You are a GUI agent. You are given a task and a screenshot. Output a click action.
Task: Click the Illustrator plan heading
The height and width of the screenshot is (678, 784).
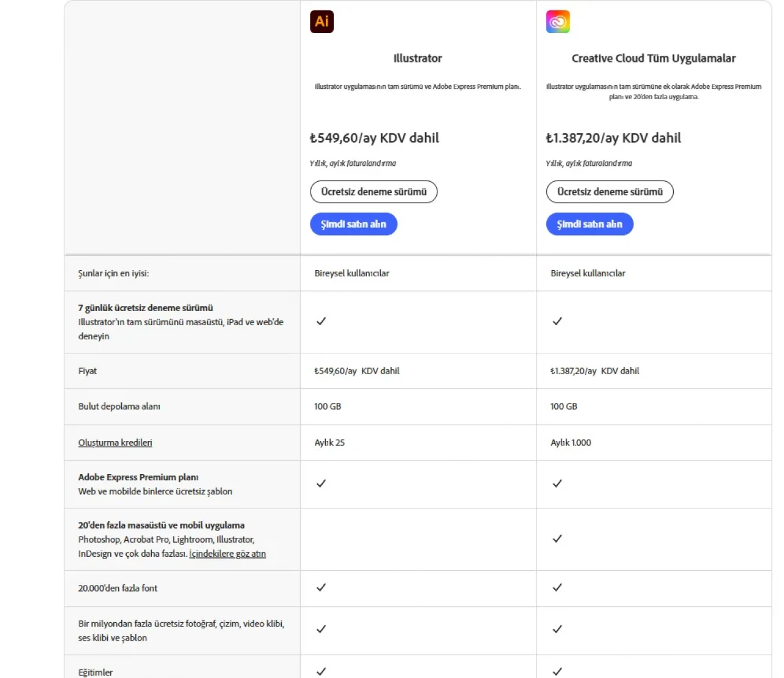point(418,58)
